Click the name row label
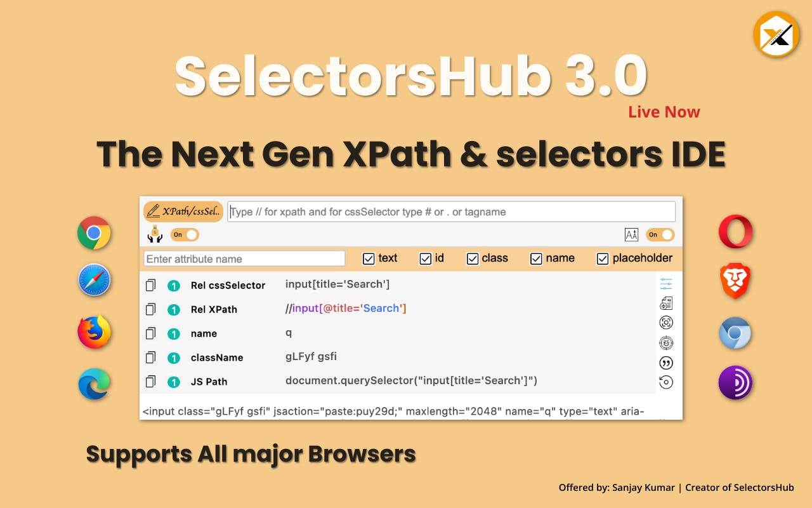Screen dimensions: 812x508 pos(204,334)
